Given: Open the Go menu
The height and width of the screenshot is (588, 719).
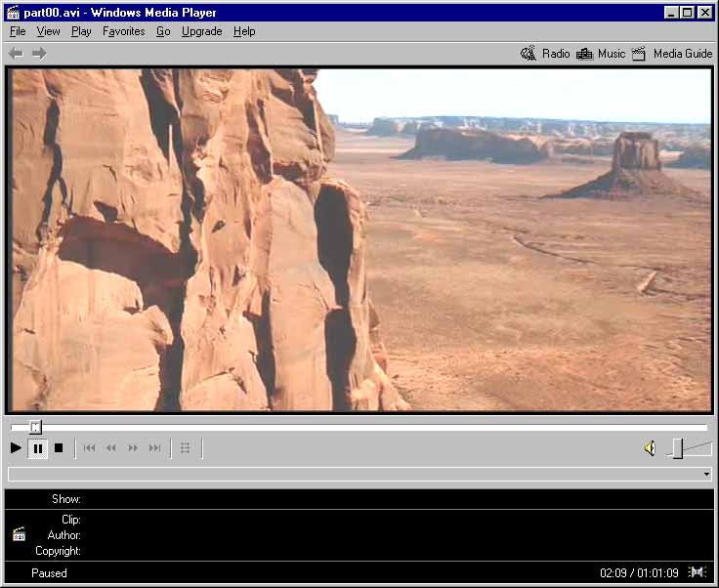Looking at the screenshot, I should click(163, 31).
